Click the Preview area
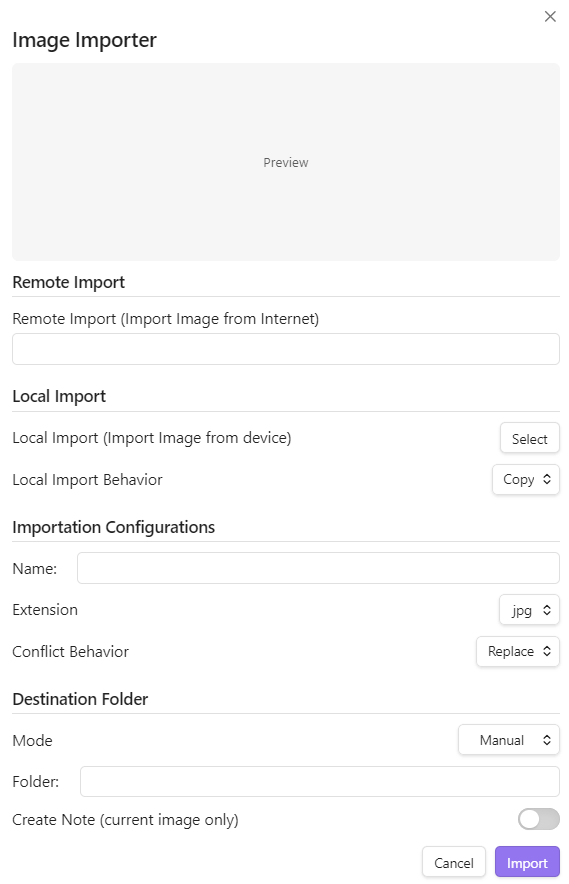The image size is (569, 884). (x=285, y=162)
